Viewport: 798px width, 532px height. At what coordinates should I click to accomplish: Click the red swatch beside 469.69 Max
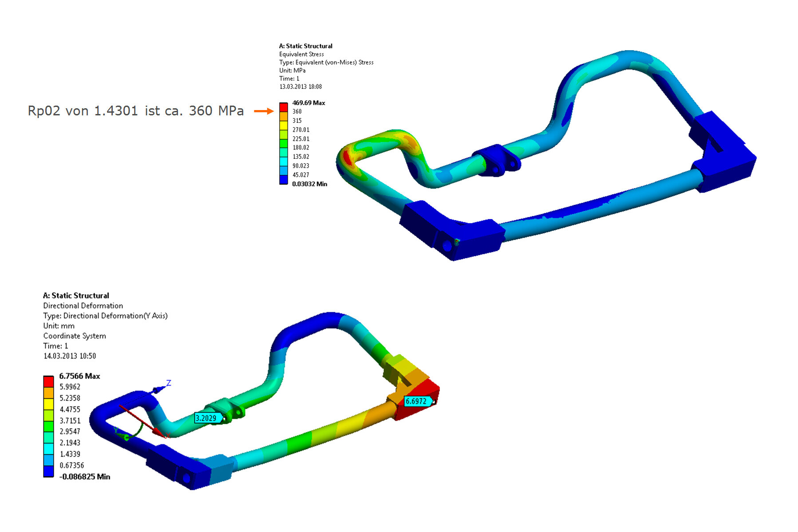click(x=283, y=107)
